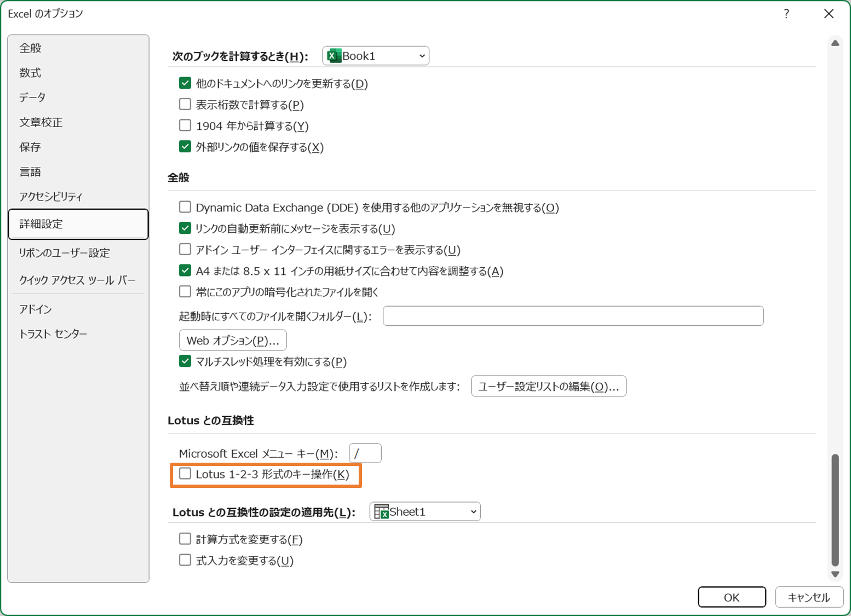Open the Sheet1 Lotus compatibility dropdown
Screen dimensions: 851x616
coord(425,511)
